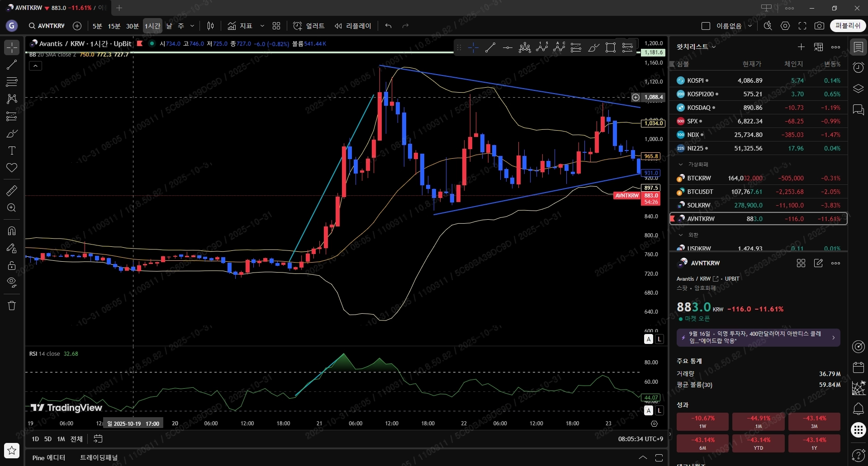Add a compare symbol with plus icon
The image size is (868, 466).
(77, 26)
